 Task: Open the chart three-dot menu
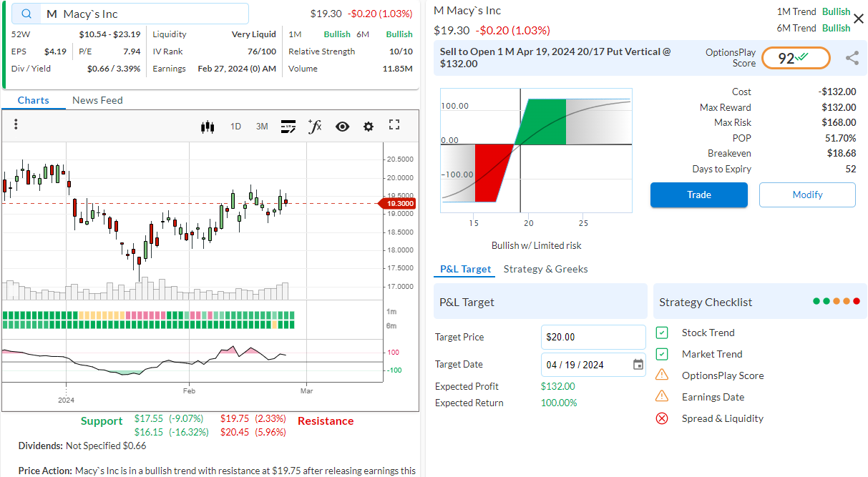[16, 124]
